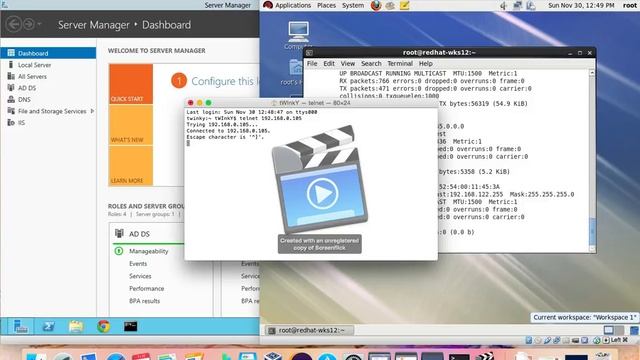
Task: Open File menu in redhat terminal
Action: 312,64
